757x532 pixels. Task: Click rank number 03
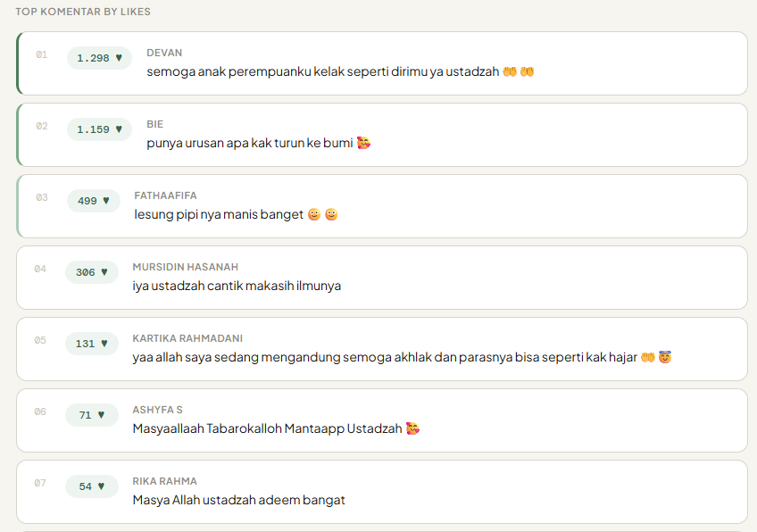coord(42,197)
